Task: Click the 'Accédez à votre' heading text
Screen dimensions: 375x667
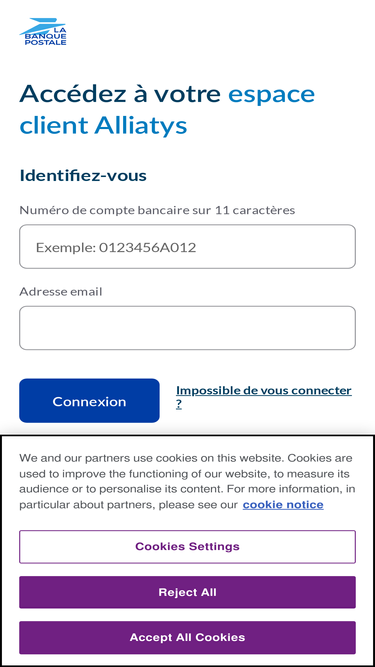Action: (x=120, y=94)
